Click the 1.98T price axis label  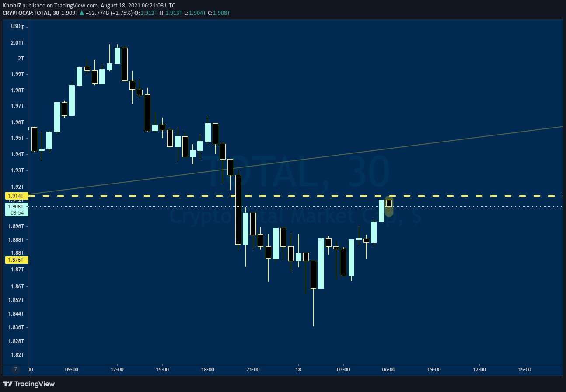coord(18,90)
